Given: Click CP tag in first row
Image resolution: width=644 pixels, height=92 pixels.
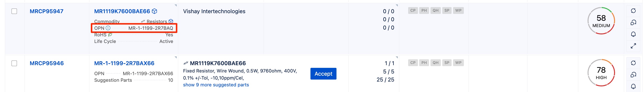Looking at the screenshot, I should (x=413, y=10).
